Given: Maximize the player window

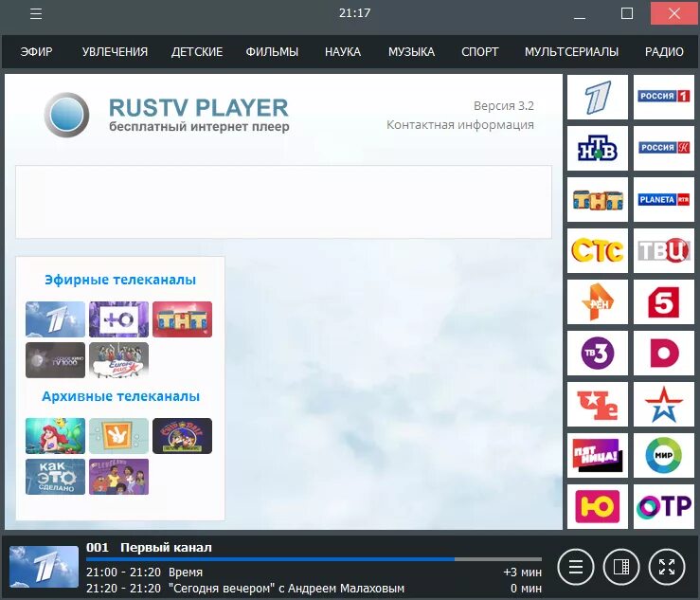Looking at the screenshot, I should click(x=627, y=13).
